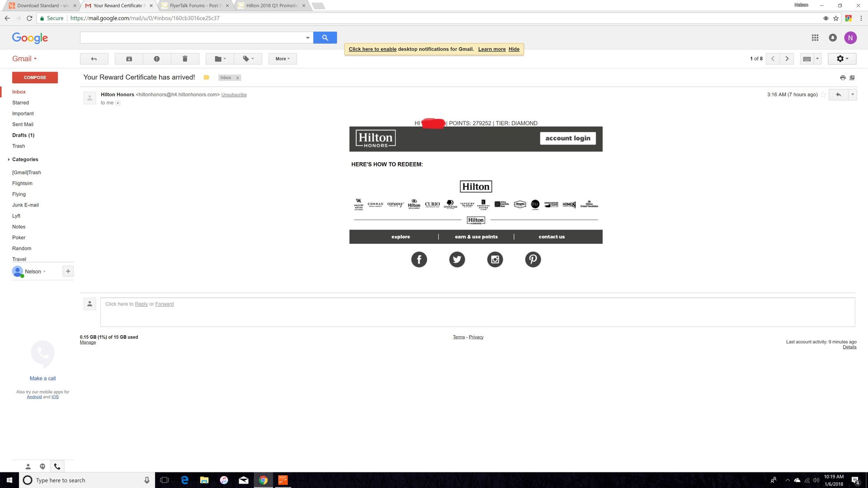Viewport: 868px width, 488px height.
Task: Reply using the arrow icon
Action: 838,95
